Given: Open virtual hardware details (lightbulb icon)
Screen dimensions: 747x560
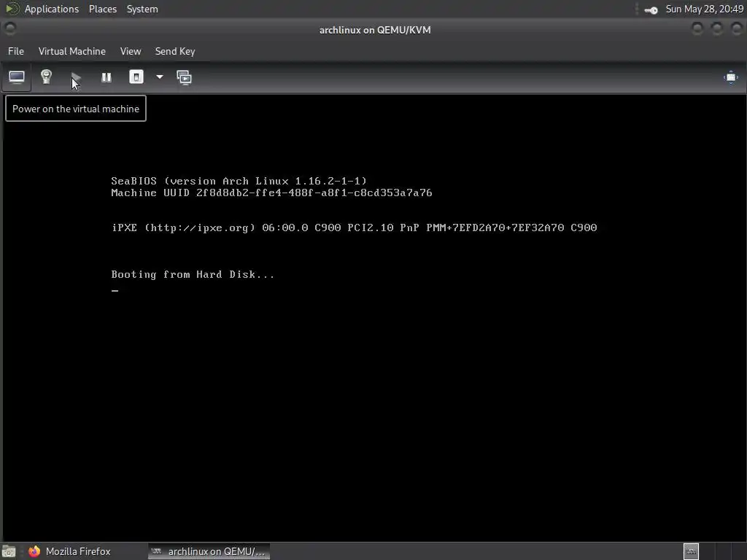Looking at the screenshot, I should click(46, 77).
